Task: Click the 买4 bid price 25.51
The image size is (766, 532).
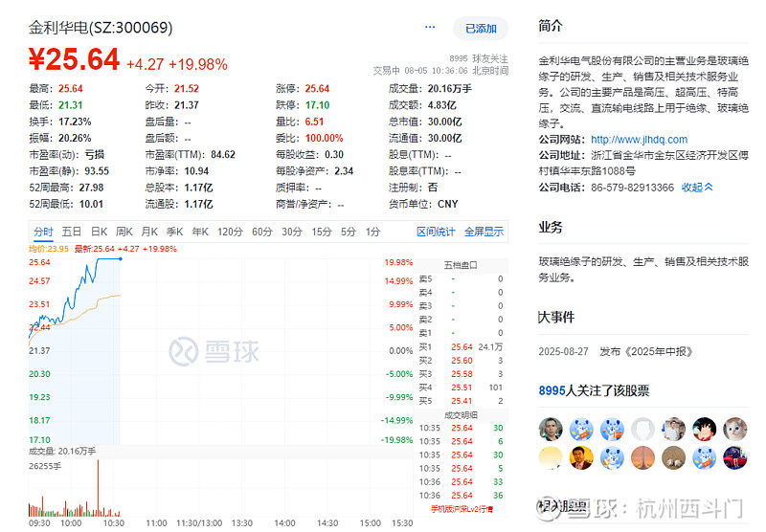Action: tap(462, 388)
